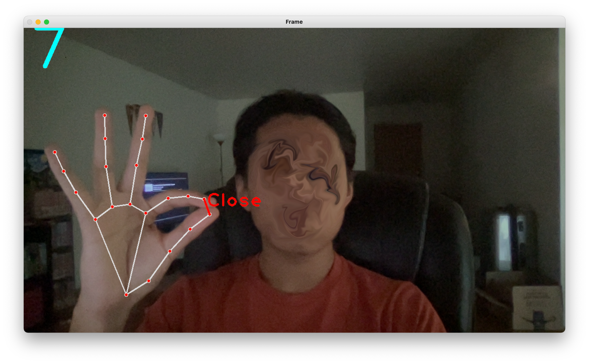Click the yellow minimize button of Frame window

point(38,22)
